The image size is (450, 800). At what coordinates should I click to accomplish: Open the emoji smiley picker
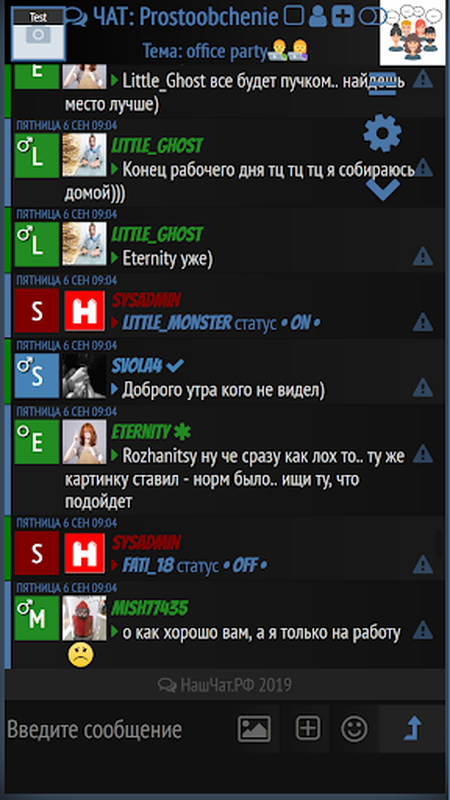354,729
